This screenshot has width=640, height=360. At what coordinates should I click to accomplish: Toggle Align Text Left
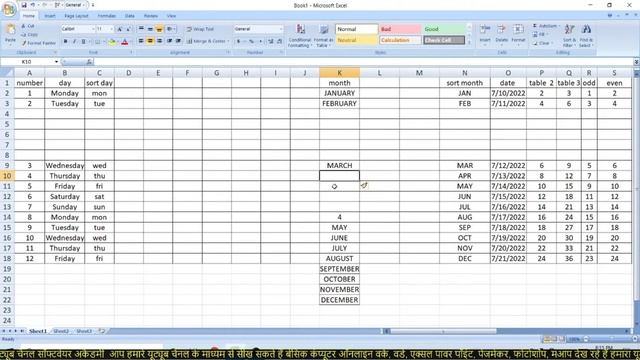[141, 41]
